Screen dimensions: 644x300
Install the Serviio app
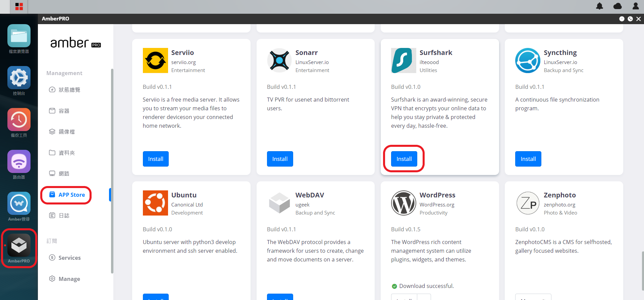pyautogui.click(x=156, y=159)
